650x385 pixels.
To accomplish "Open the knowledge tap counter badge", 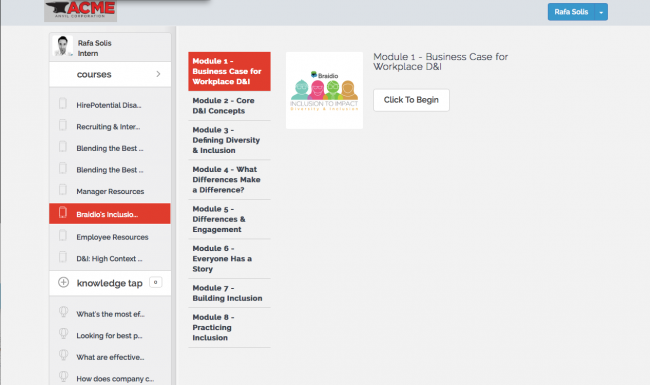I will (155, 283).
